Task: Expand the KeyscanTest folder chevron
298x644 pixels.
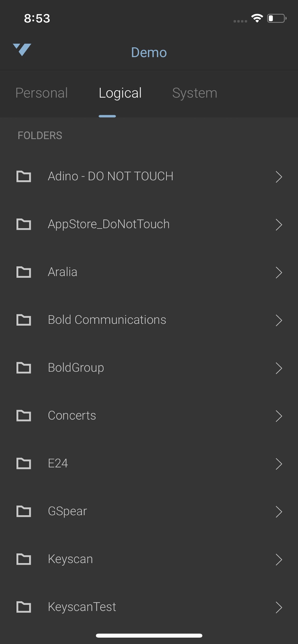Action: pyautogui.click(x=279, y=608)
